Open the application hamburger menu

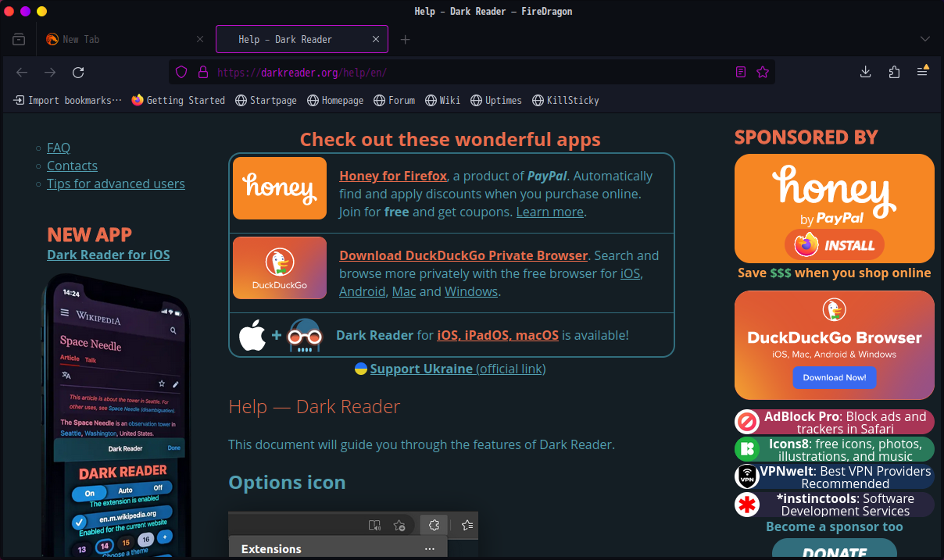point(923,73)
